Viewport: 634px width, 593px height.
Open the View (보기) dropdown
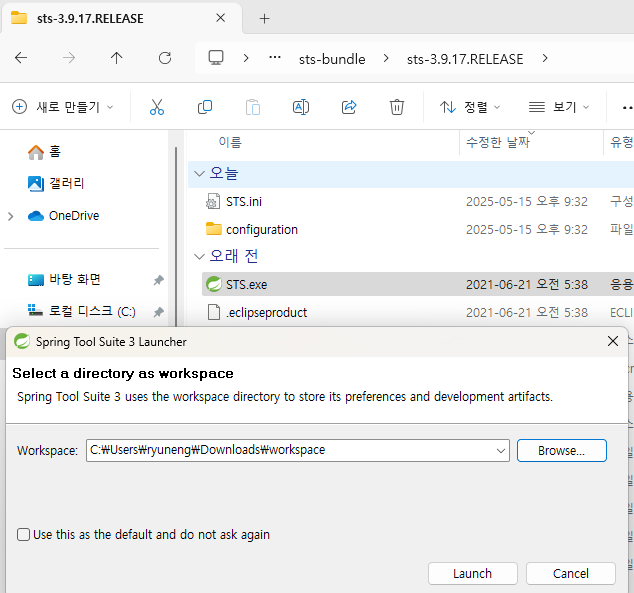pyautogui.click(x=559, y=107)
